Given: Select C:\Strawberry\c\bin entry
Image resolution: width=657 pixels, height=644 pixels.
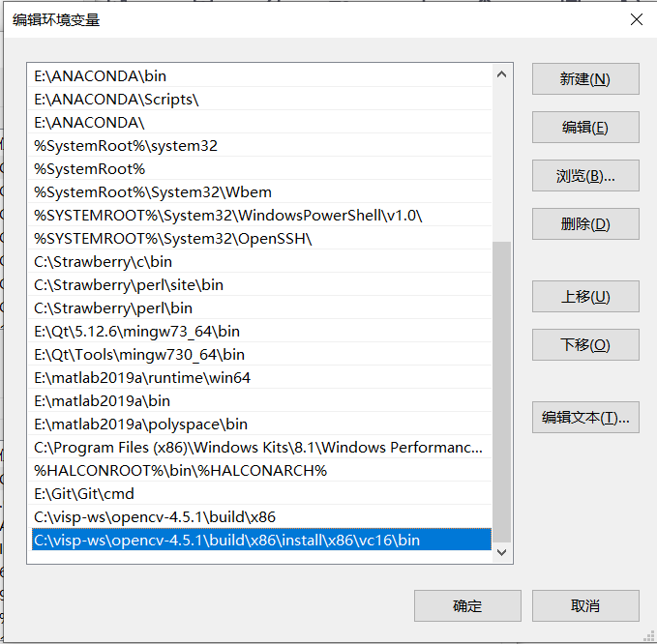Looking at the screenshot, I should 259,262.
